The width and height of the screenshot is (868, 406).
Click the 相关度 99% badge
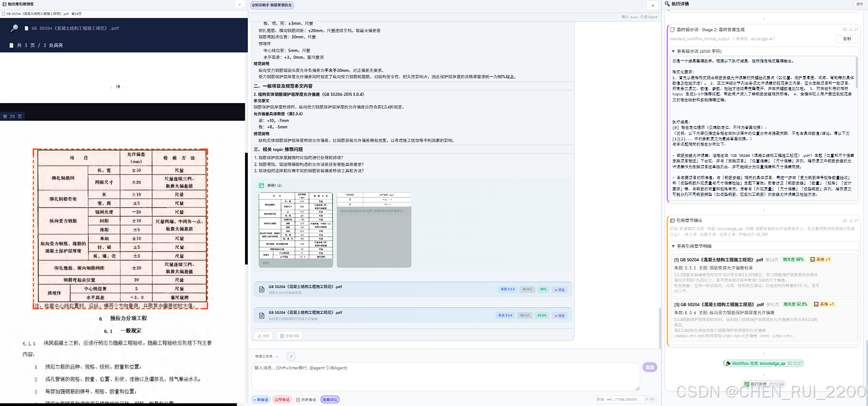(793, 260)
